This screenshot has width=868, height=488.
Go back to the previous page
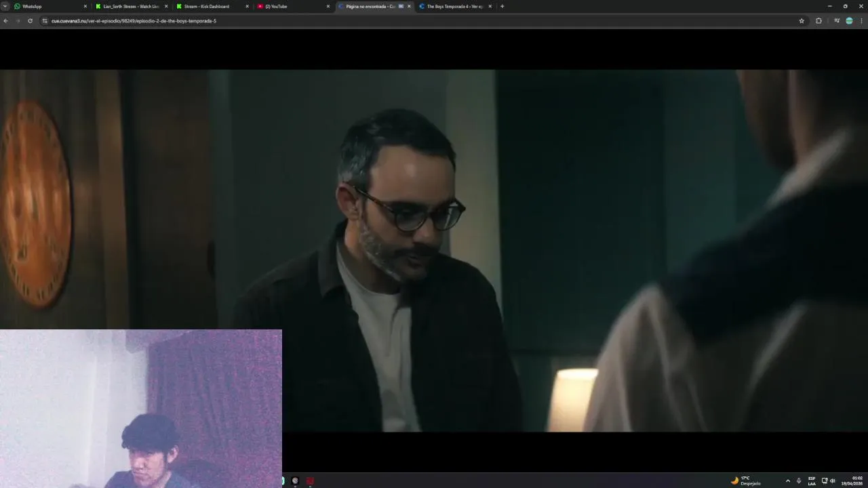[x=6, y=21]
